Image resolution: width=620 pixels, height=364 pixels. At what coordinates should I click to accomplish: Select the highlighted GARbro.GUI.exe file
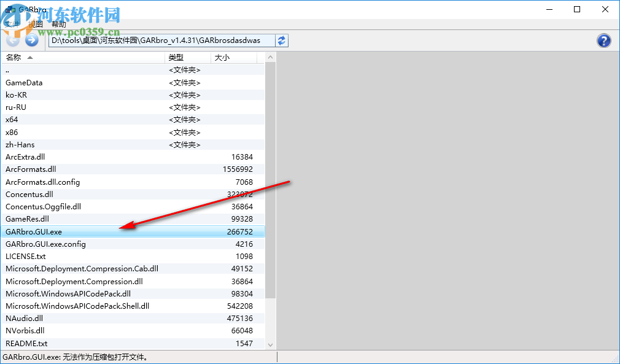(x=133, y=231)
